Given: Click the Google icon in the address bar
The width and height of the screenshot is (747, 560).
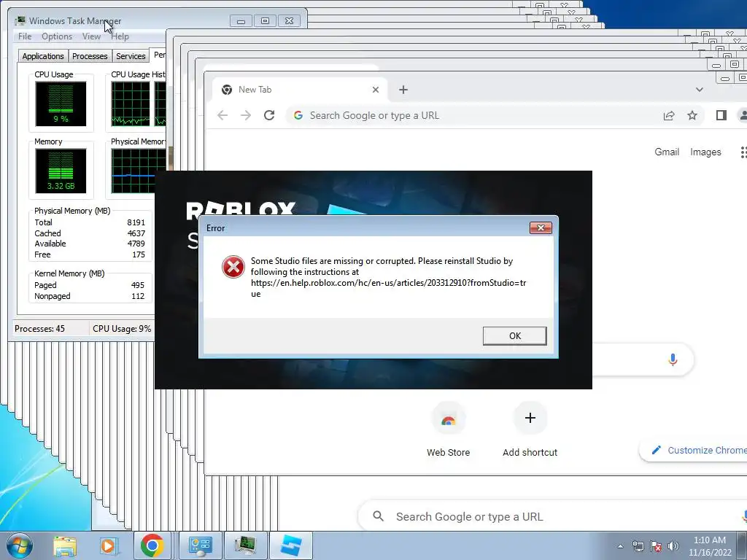Looking at the screenshot, I should (x=298, y=115).
